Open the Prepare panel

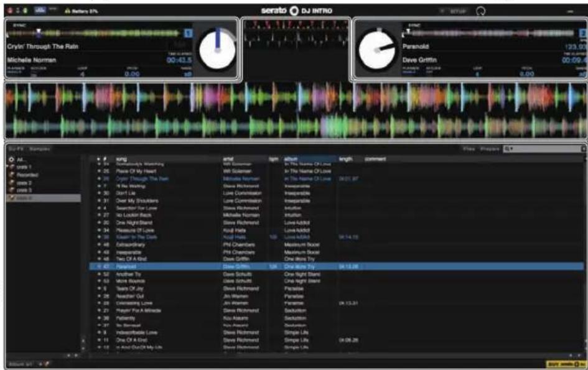click(490, 149)
